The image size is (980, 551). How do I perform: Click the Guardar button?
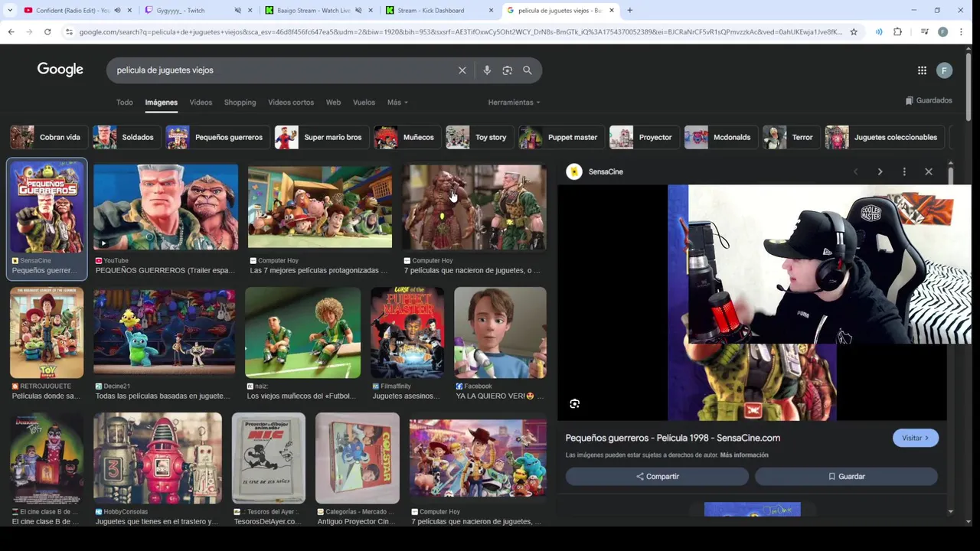click(846, 476)
